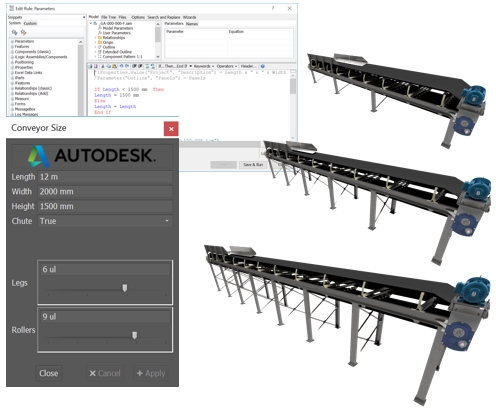Select Component Pattern 1:1 in model tree
The image size is (496, 409).
[122, 57]
